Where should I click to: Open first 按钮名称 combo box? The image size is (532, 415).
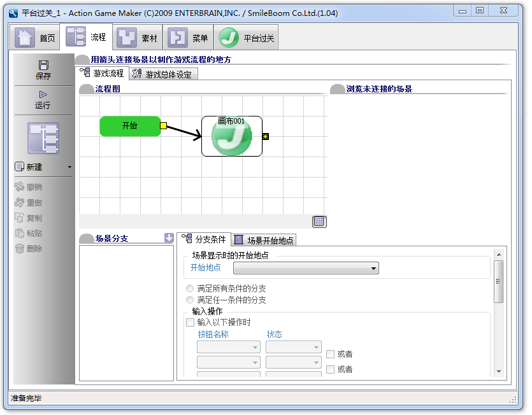tap(228, 347)
